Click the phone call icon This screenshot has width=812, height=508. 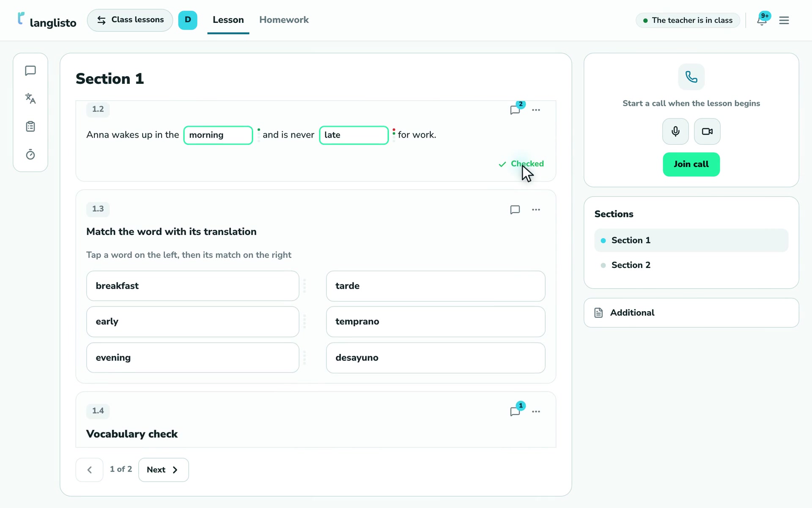tap(691, 77)
